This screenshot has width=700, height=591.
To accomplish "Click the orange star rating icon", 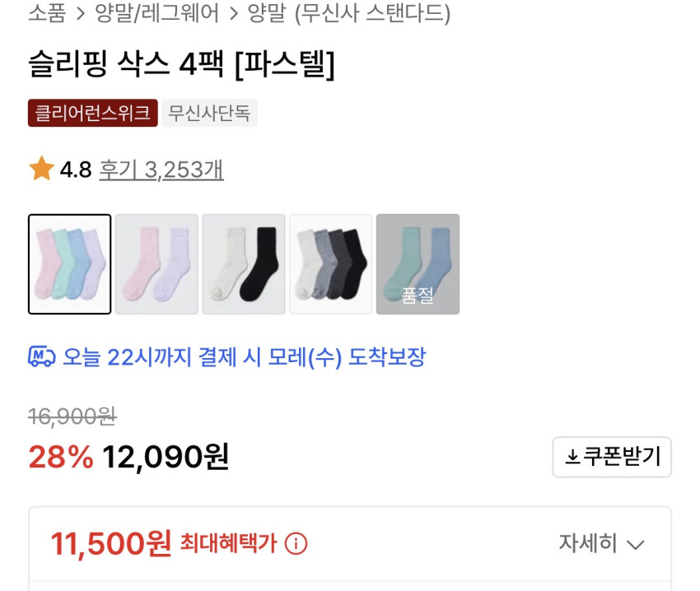I will [x=41, y=170].
